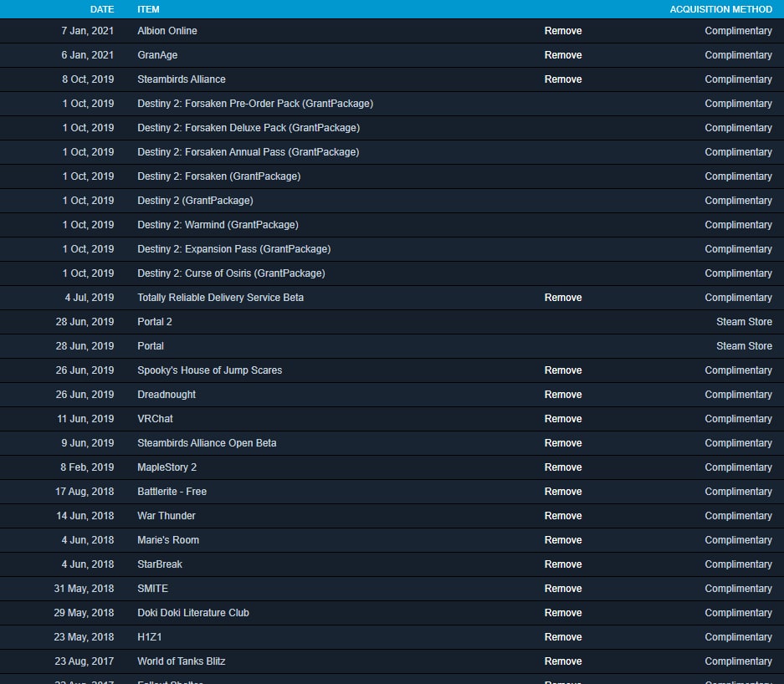The width and height of the screenshot is (784, 684).
Task: Click the Marie's Room item name
Action: click(x=168, y=540)
